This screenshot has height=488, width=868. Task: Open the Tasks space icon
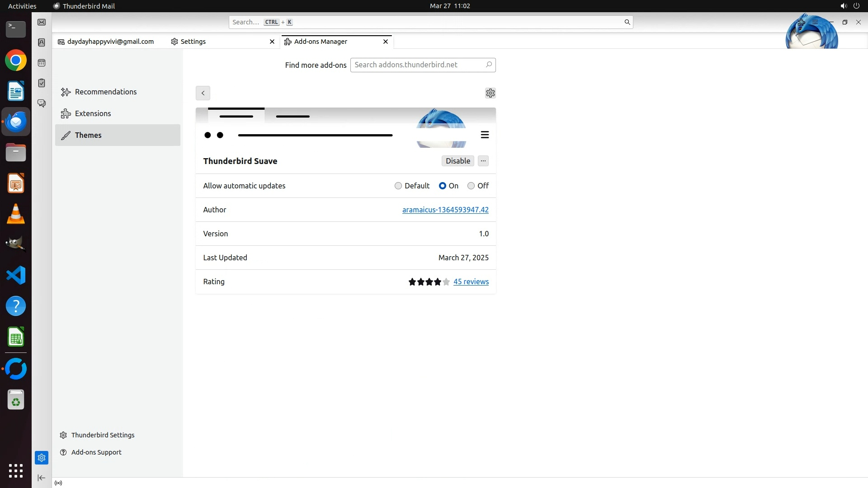tap(42, 83)
